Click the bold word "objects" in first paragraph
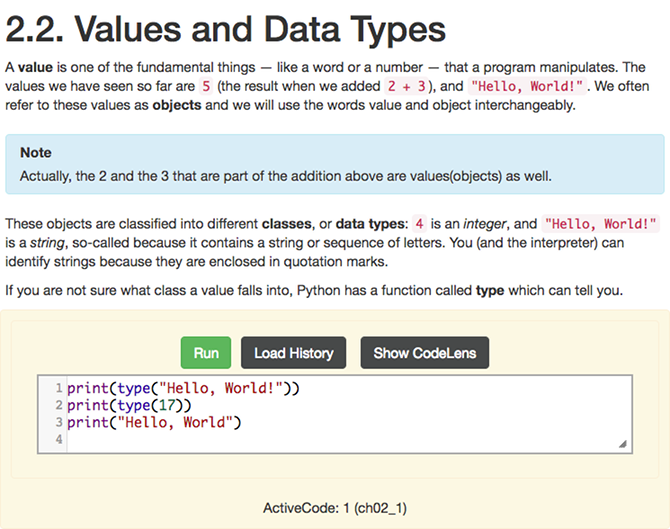Screen dimensions: 670x529 pyautogui.click(x=177, y=105)
